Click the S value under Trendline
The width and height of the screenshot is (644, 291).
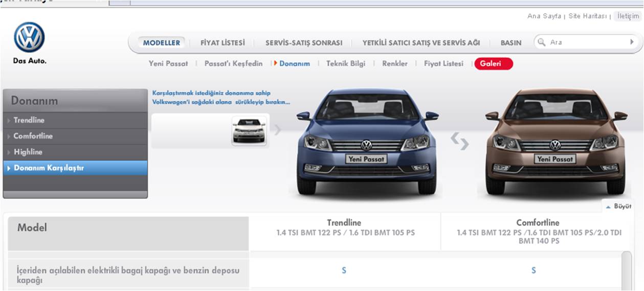(344, 270)
